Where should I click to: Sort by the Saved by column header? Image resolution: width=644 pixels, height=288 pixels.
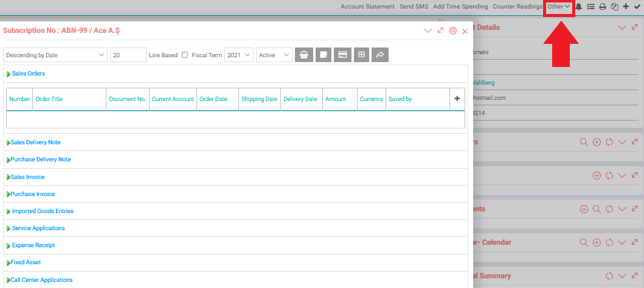(400, 99)
